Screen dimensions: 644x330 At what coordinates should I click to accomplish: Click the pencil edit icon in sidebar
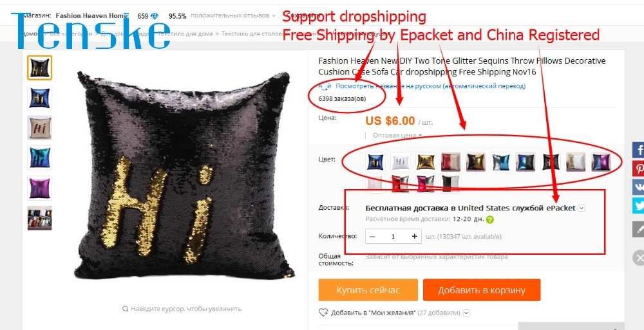click(x=638, y=229)
